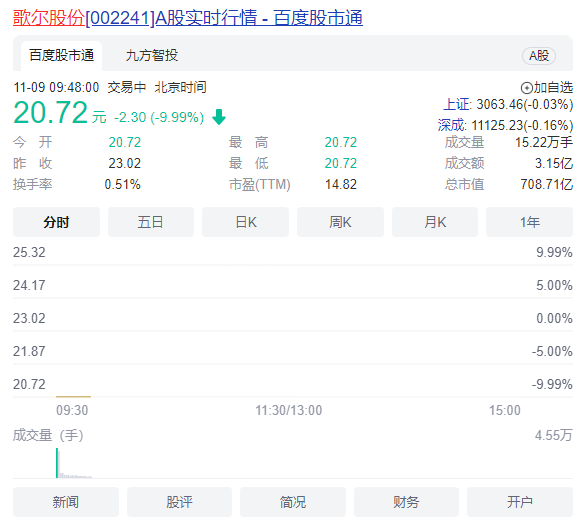Click the change value -2.30 (-9.99%)
Image resolution: width=578 pixels, height=518 pixels.
(159, 118)
